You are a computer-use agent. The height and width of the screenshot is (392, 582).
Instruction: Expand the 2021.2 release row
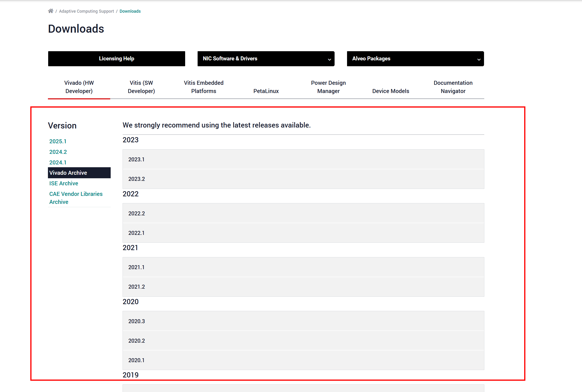click(x=303, y=287)
